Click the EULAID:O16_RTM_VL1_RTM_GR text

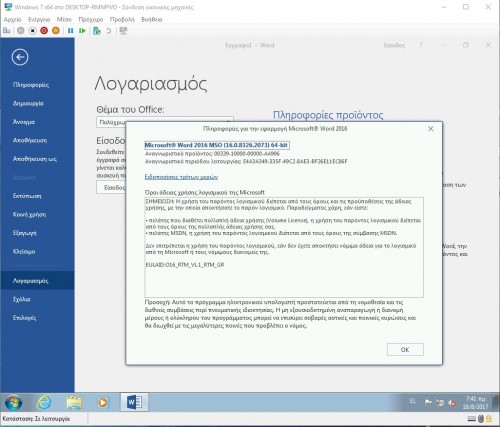[x=185, y=265]
